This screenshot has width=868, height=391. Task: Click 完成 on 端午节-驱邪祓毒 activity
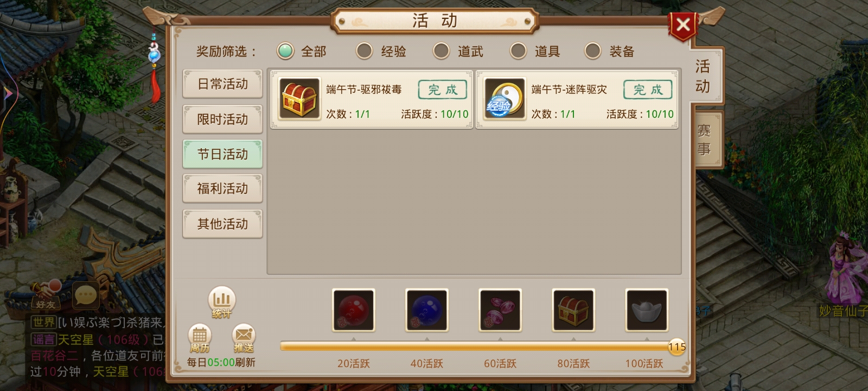pos(442,90)
